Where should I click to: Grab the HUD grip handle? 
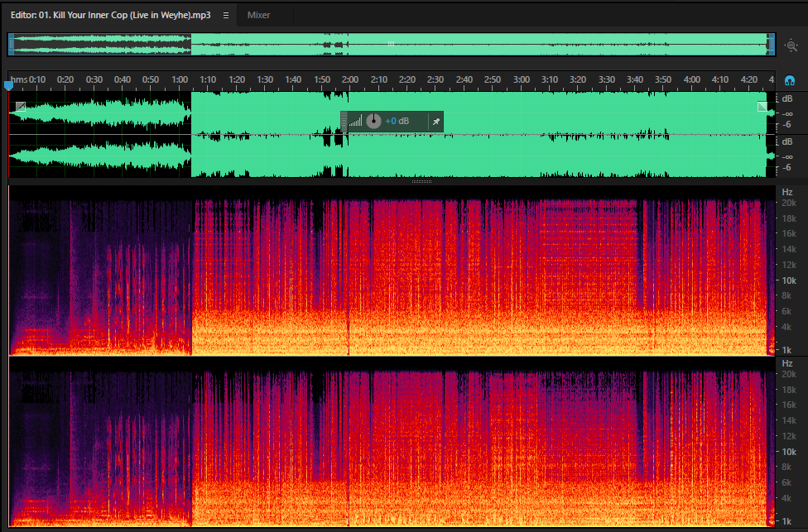pos(344,122)
